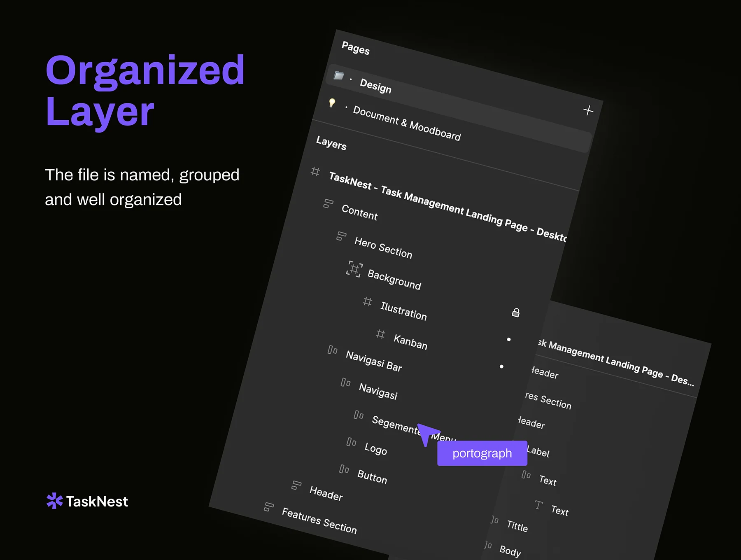Select the Features Section layer
This screenshot has height=560, width=741.
[x=319, y=520]
